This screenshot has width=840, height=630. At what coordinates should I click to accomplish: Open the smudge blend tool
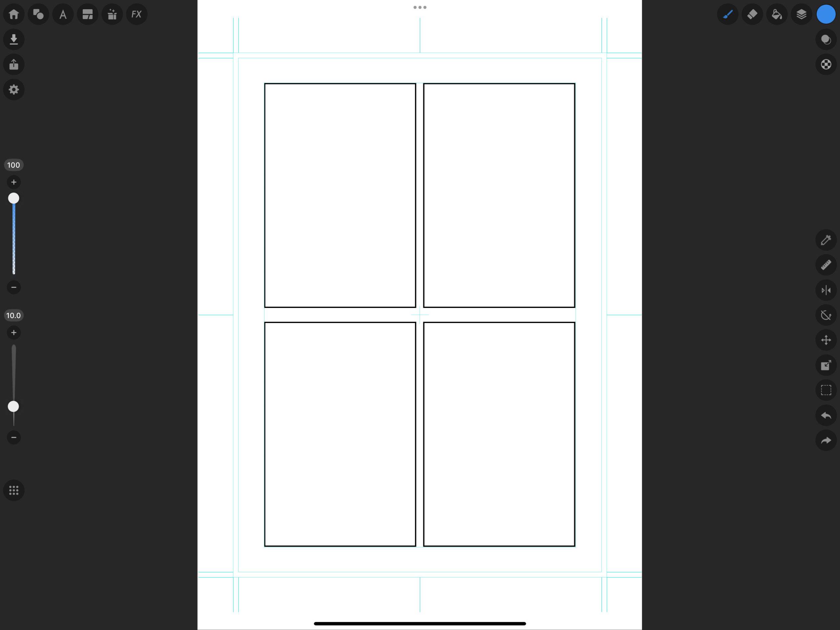[826, 39]
